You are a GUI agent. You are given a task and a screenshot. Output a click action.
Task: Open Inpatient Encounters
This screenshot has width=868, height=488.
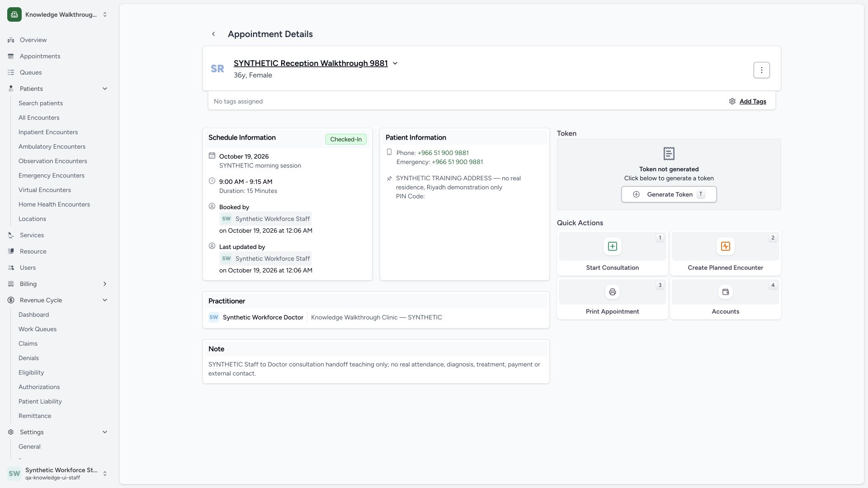click(x=48, y=132)
